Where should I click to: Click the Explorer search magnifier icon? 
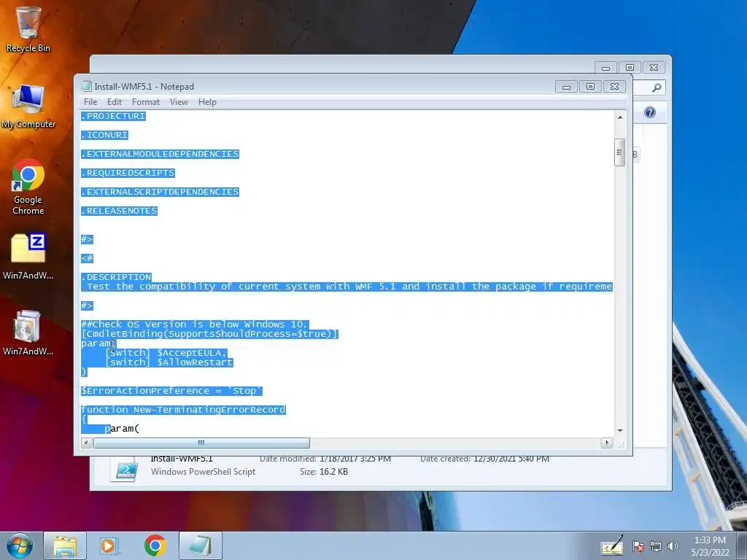[x=657, y=87]
